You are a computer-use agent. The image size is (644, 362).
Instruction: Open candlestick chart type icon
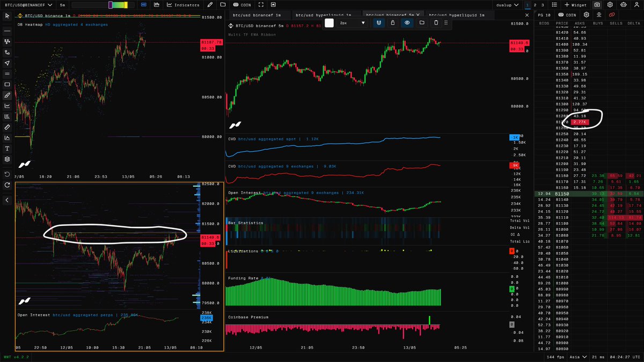tap(156, 5)
